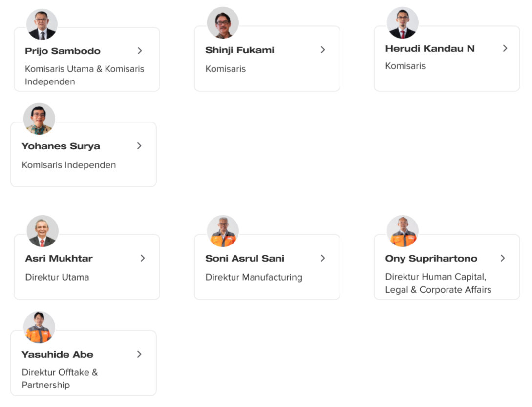This screenshot has height=407, width=532.
Task: Click Ony Suprihartono's profile picture
Action: 403,231
